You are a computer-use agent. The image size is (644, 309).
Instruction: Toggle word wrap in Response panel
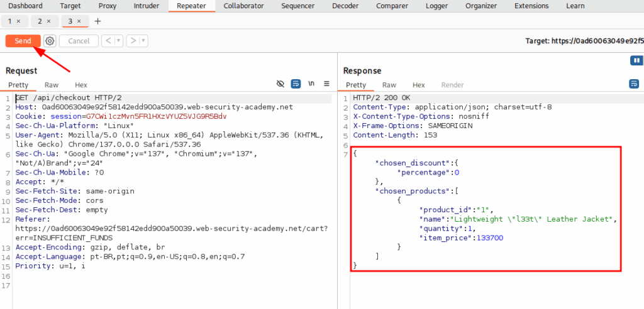(x=634, y=84)
